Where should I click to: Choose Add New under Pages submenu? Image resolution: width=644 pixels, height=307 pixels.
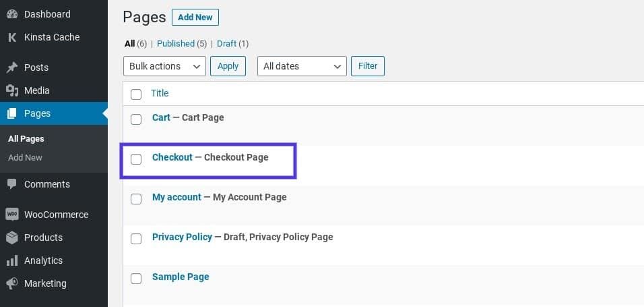[x=25, y=157]
